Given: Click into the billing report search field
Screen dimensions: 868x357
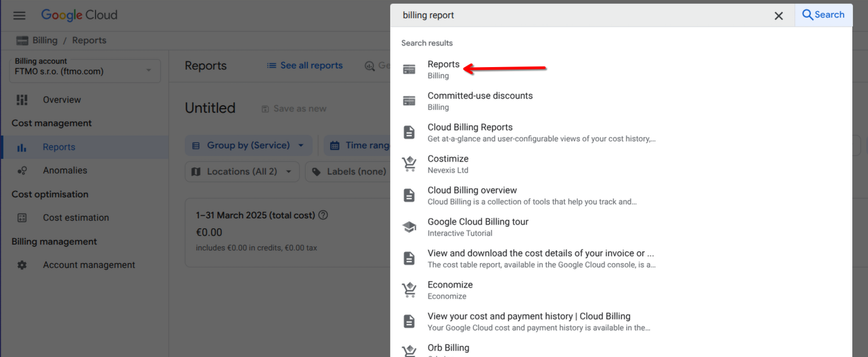Looking at the screenshot, I should tap(583, 16).
